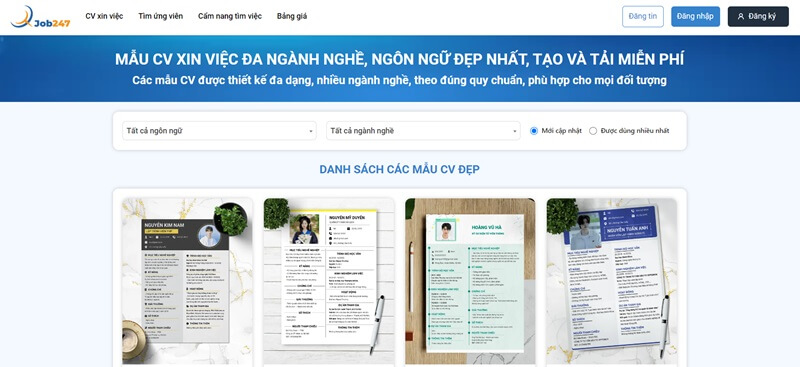This screenshot has height=367, width=800.
Task: Click the user icon in Đăng ký
Action: [741, 16]
